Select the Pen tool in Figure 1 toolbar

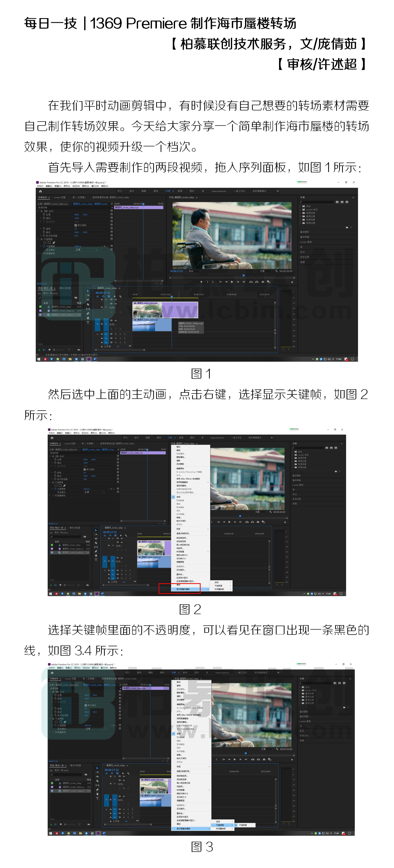coord(88,314)
